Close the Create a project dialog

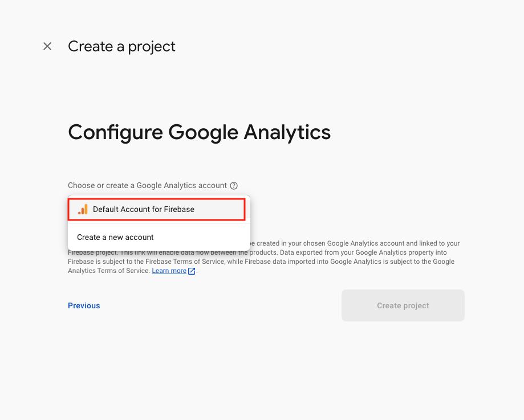pos(47,46)
